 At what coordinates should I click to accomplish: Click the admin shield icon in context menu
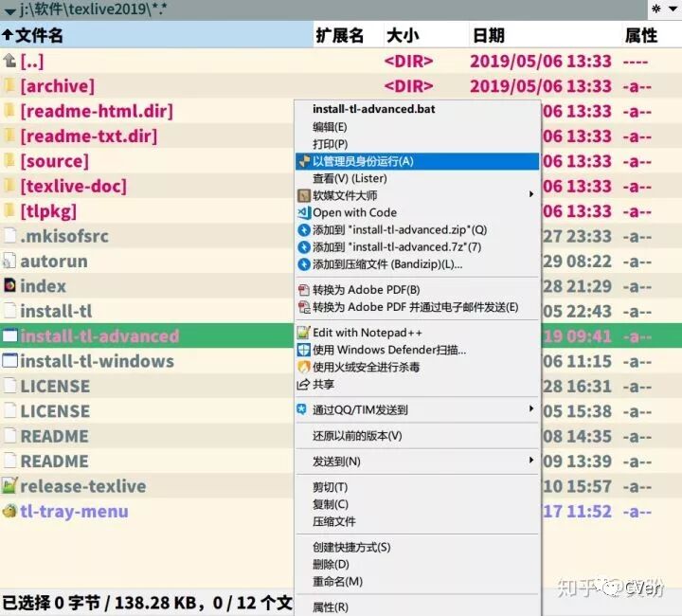point(304,161)
